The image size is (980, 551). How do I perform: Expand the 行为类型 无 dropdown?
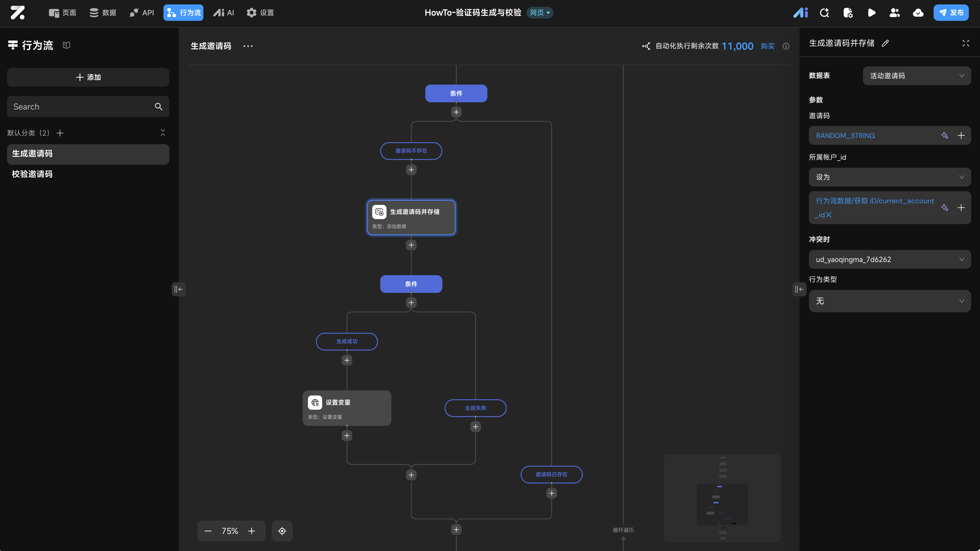(889, 301)
